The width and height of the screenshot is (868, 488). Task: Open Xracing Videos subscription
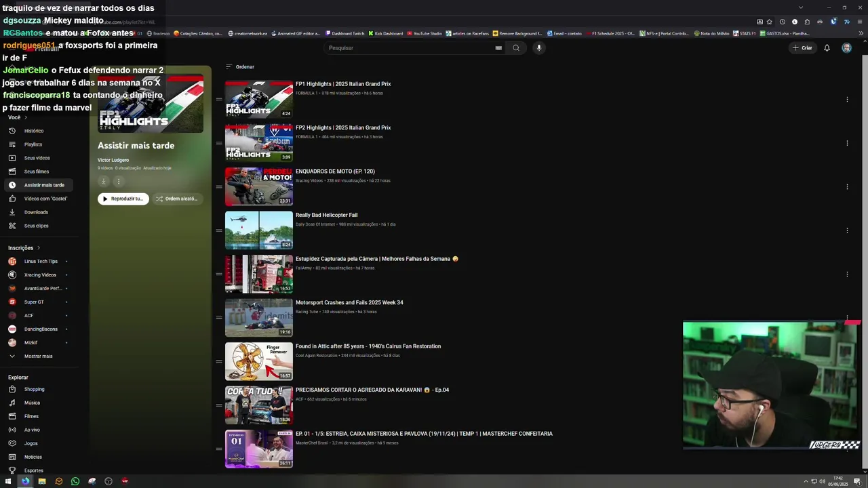[x=40, y=274]
